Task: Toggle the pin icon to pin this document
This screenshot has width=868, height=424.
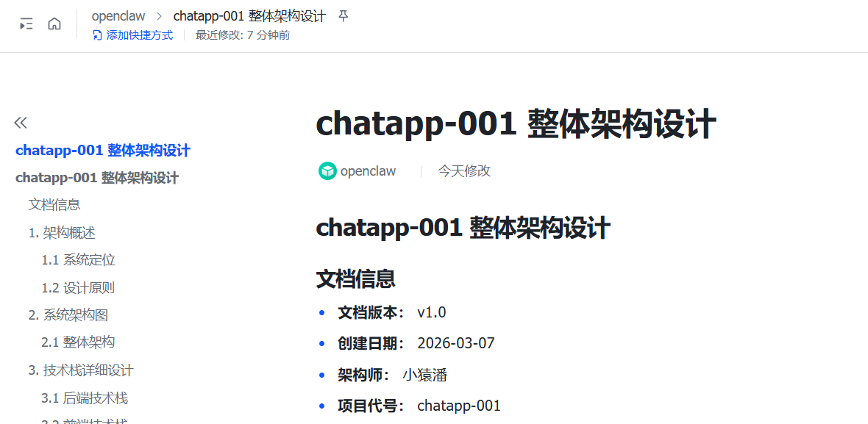Action: [x=343, y=15]
